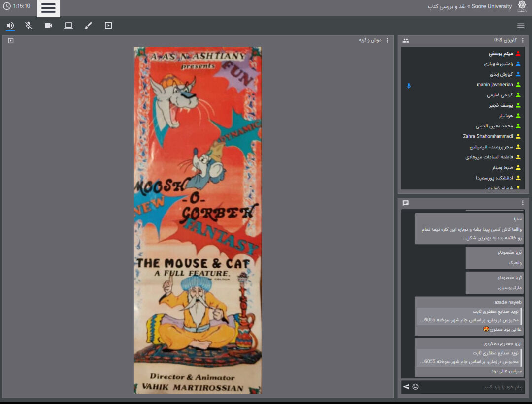Click the users group icon in panel header
The width and height of the screenshot is (532, 404).
[x=406, y=40]
